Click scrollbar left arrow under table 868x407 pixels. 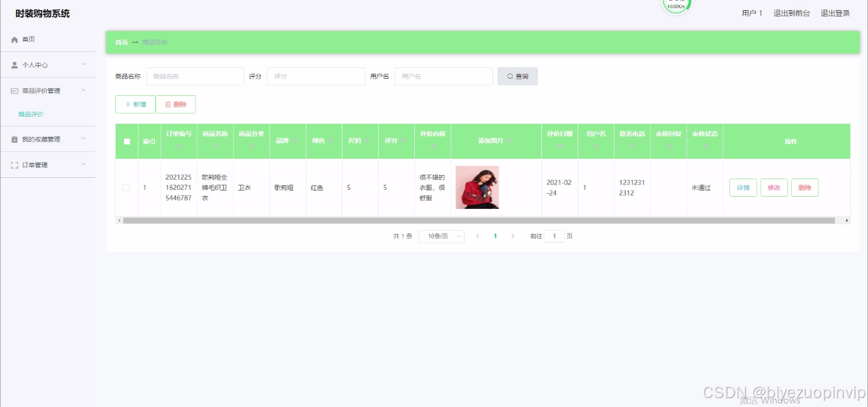click(x=118, y=220)
